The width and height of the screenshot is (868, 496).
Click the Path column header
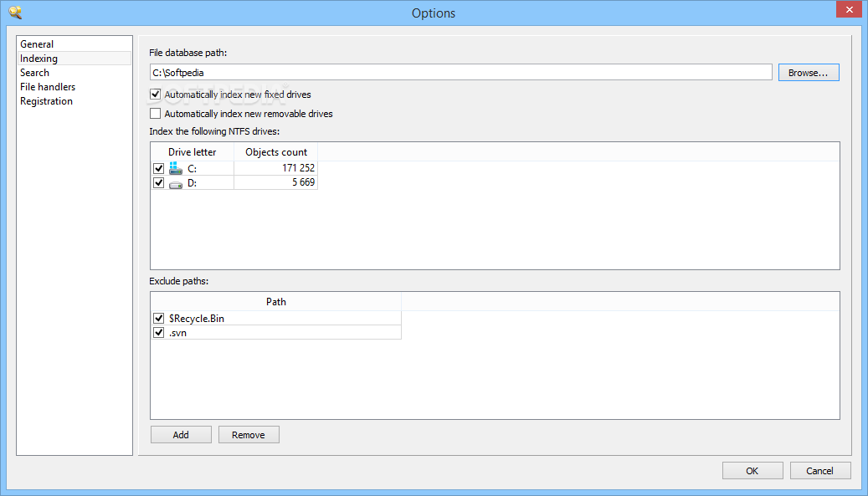(275, 302)
